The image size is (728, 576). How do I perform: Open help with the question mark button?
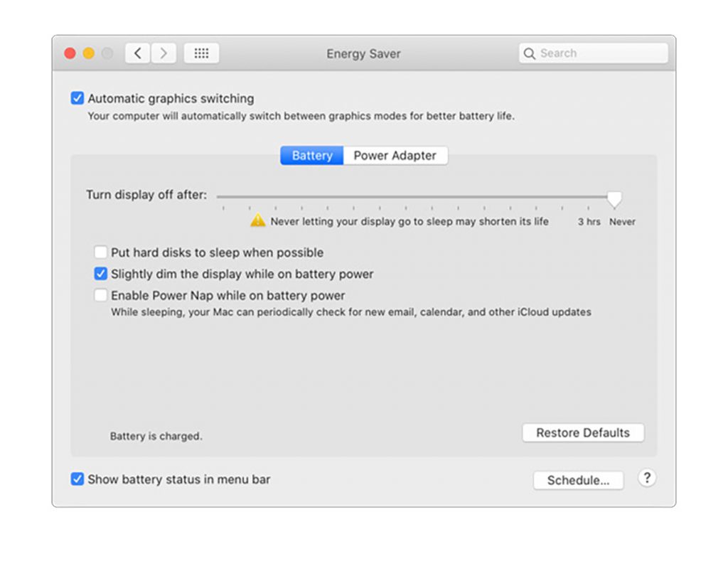point(646,478)
